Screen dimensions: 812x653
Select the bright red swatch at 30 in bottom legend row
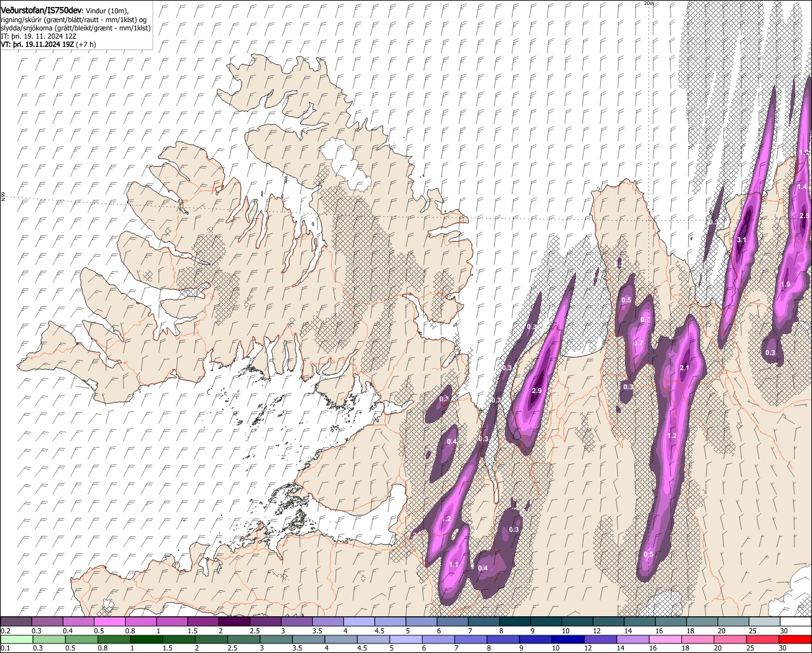[x=796, y=639]
